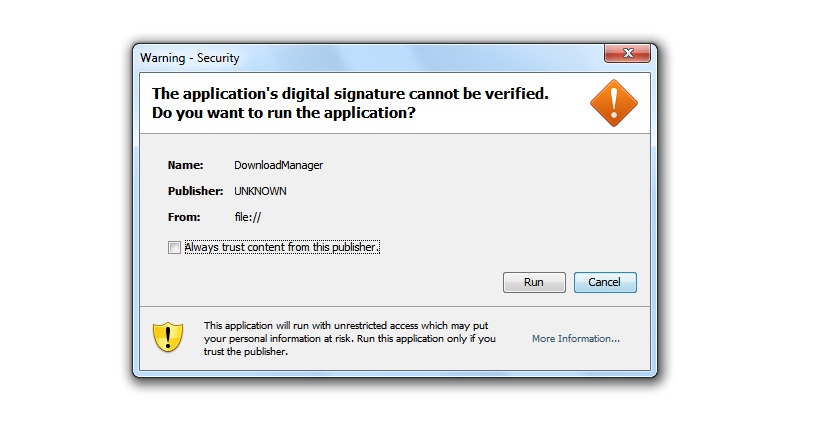Select the DownloadManager name text
Image resolution: width=835 pixels, height=438 pixels.
(x=279, y=165)
